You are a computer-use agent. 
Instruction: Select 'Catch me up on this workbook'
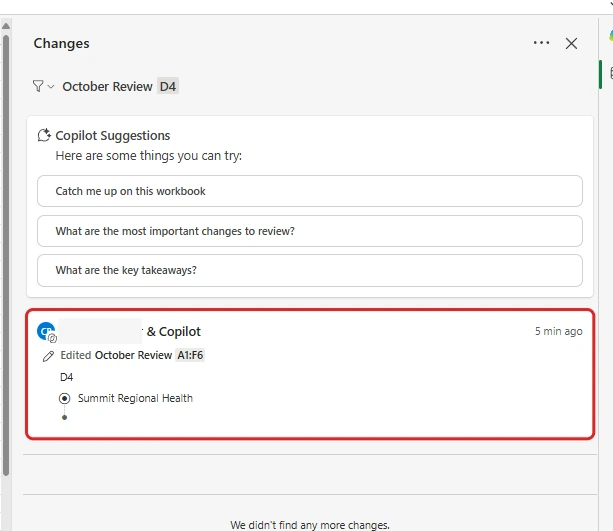pos(310,191)
